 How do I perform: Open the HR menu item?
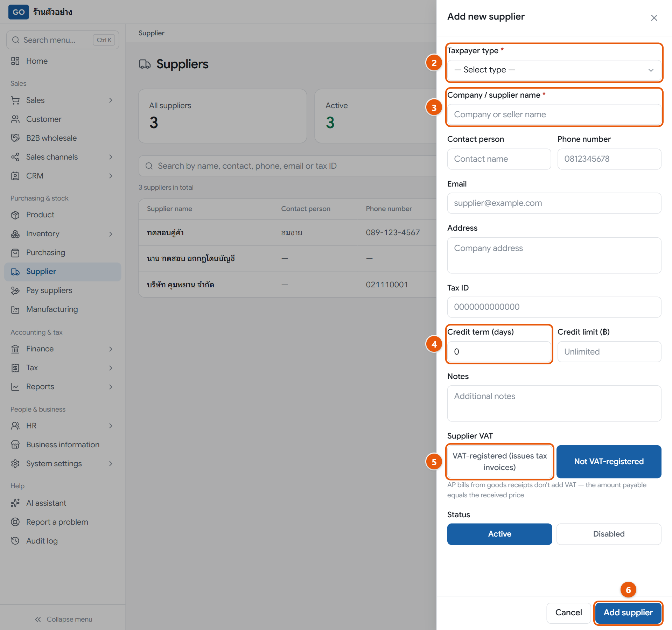63,426
